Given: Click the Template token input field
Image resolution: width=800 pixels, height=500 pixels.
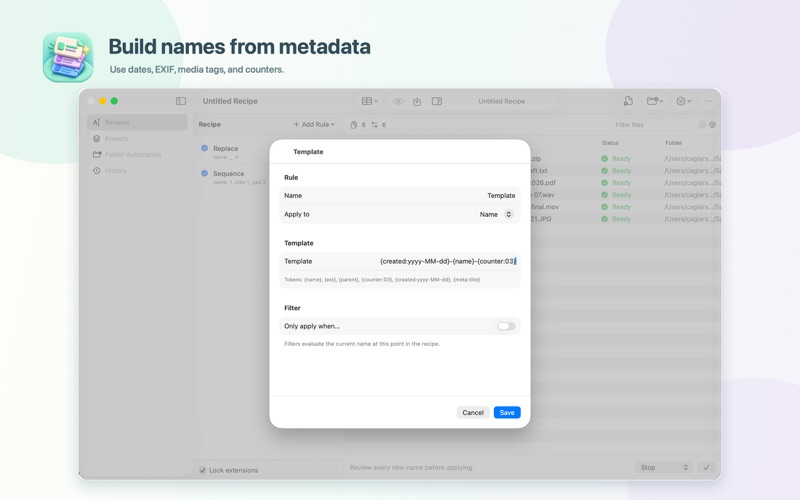Looking at the screenshot, I should pyautogui.click(x=447, y=261).
